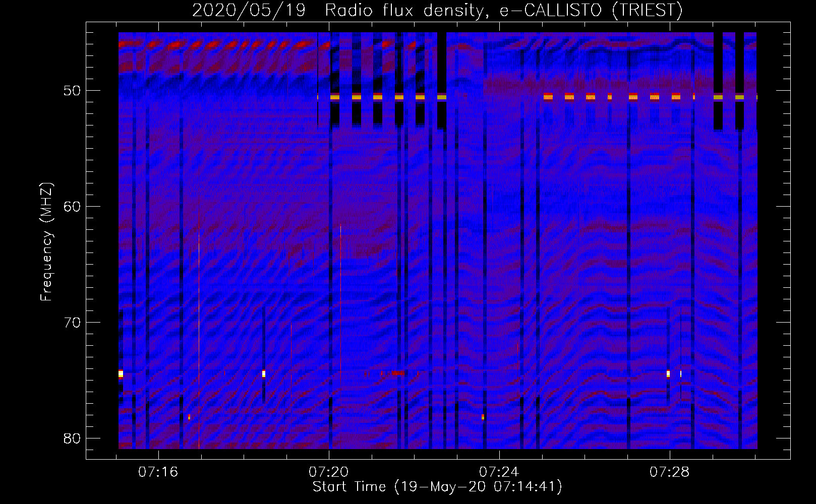Click the 07:24 time tick label

499,472
